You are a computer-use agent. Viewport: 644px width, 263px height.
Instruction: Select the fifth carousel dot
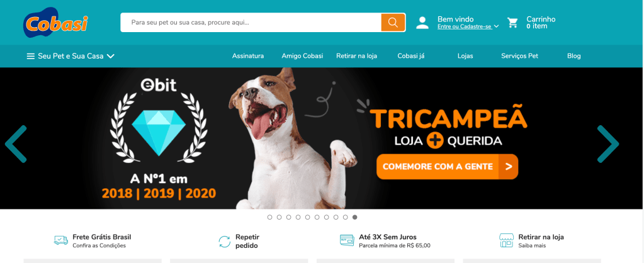tap(308, 217)
